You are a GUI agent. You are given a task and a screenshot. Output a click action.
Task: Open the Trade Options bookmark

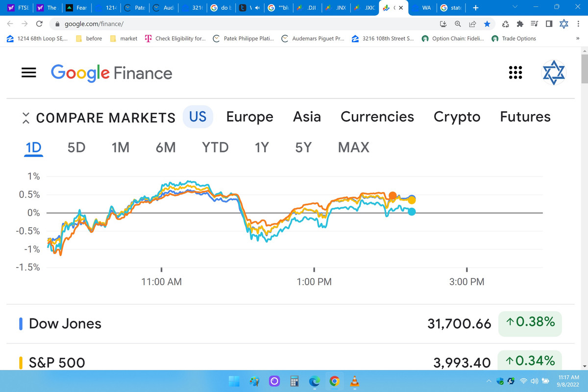514,39
